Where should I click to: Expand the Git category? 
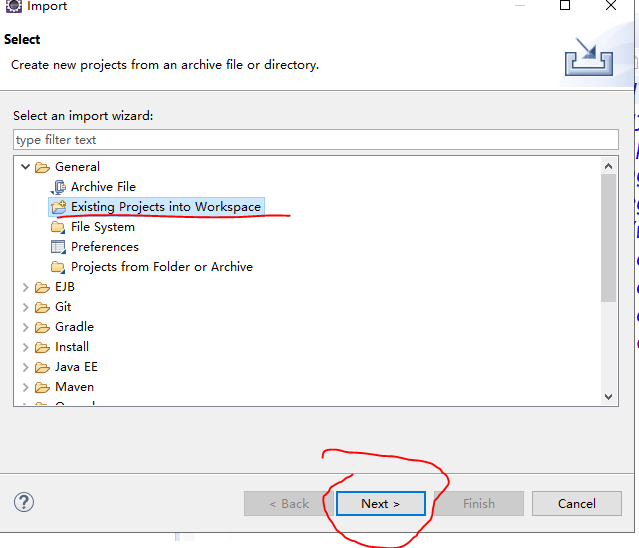26,307
